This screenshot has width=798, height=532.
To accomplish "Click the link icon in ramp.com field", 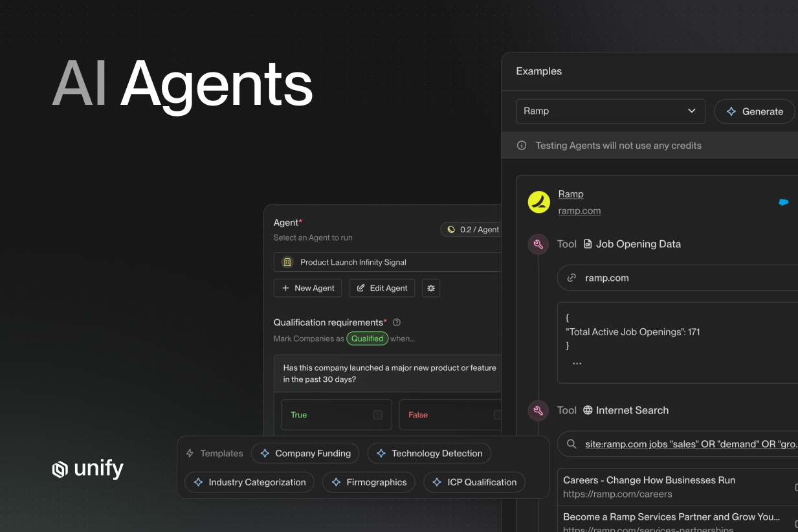I will click(571, 278).
